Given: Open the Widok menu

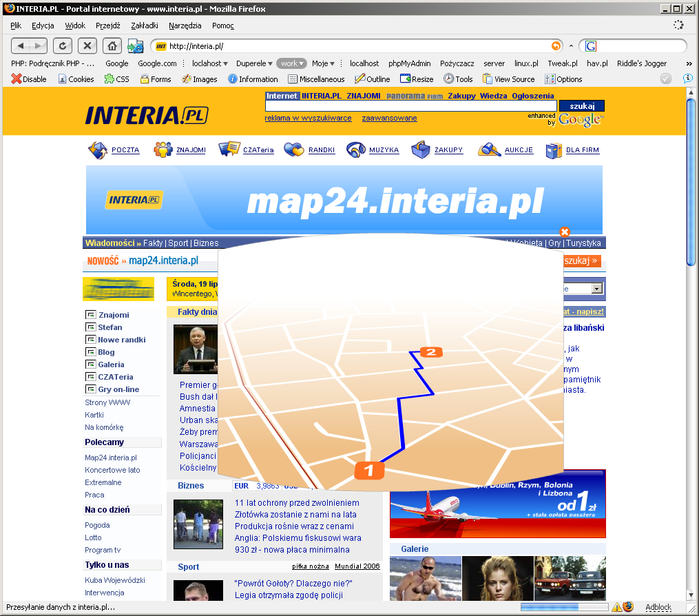Looking at the screenshot, I should point(75,25).
